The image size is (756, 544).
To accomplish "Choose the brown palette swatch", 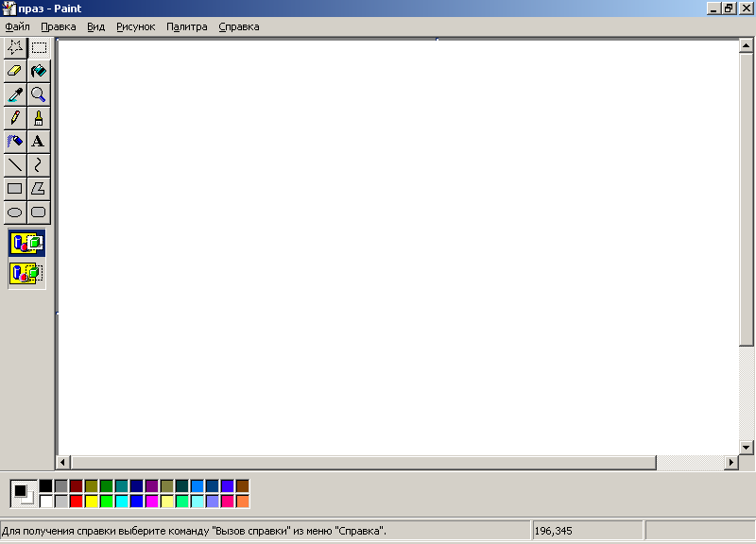I will click(x=243, y=485).
